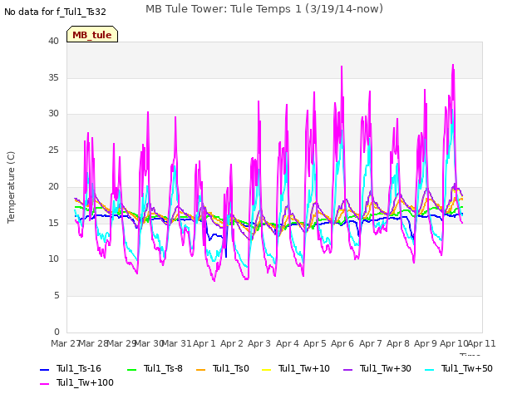Image resolution: width=532 pixels, height=399 pixels.
Task: Click the 40 y-axis tick label
Action: click(x=53, y=41)
